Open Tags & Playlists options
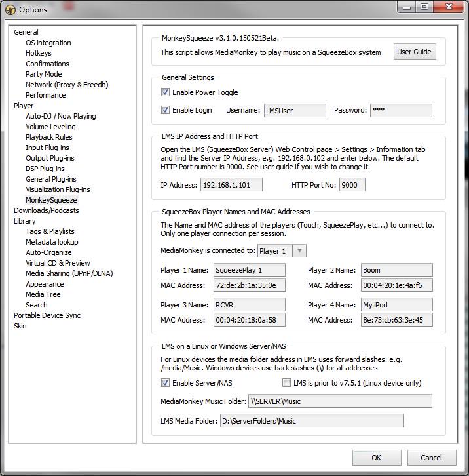Image resolution: width=469 pixels, height=476 pixels. (x=50, y=231)
